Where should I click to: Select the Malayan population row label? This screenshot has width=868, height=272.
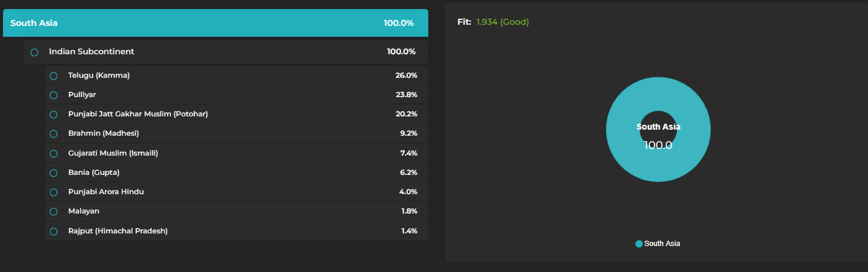pos(84,211)
